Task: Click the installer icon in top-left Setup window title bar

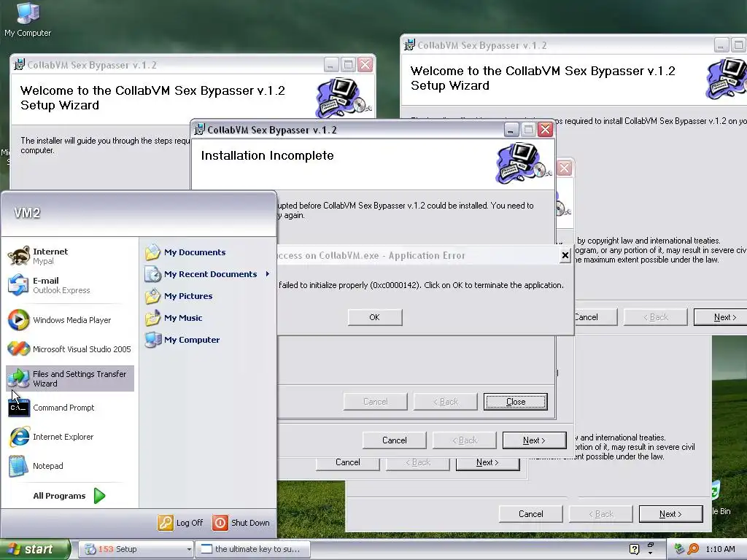Action: click(19, 65)
